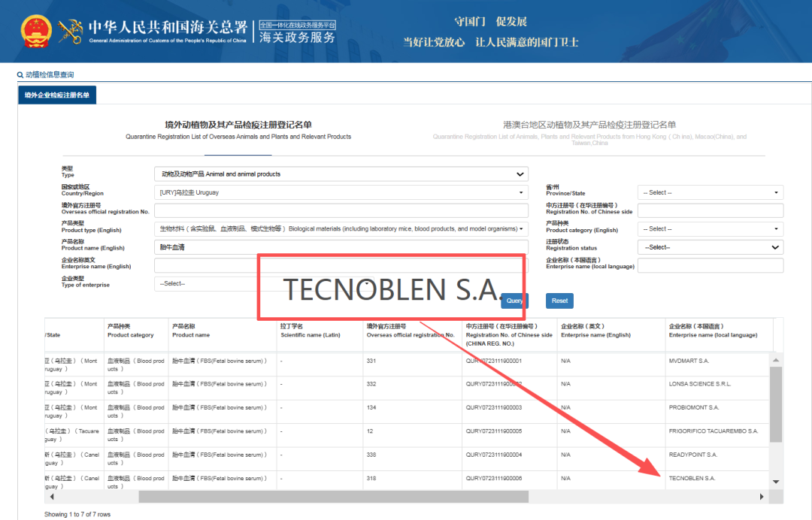Click the customs crossed-key logo icon
The image size is (812, 520).
coord(71,32)
